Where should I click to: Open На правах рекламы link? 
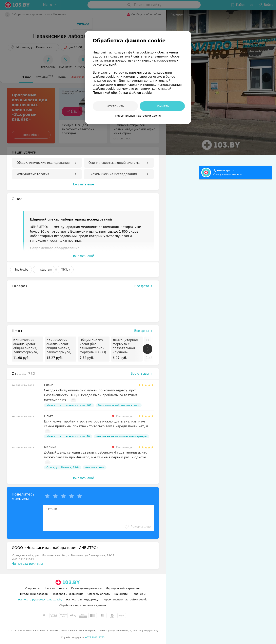click(27, 563)
